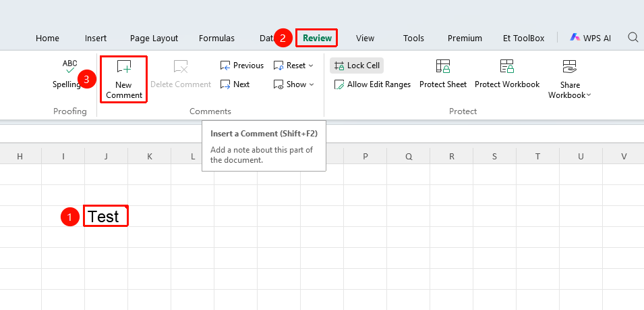The height and width of the screenshot is (310, 644).
Task: Click the disabled Delete Comment button
Action: (181, 74)
